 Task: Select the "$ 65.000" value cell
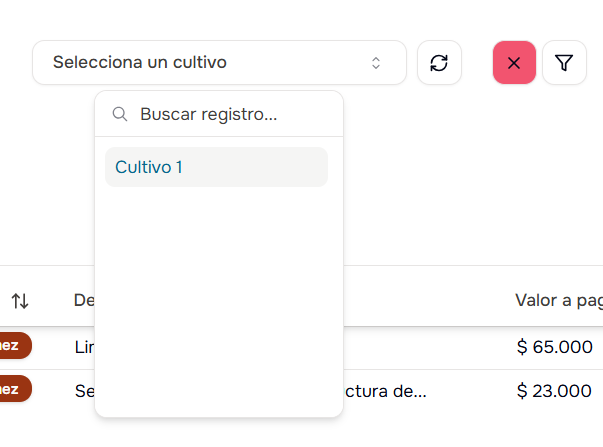tap(555, 347)
